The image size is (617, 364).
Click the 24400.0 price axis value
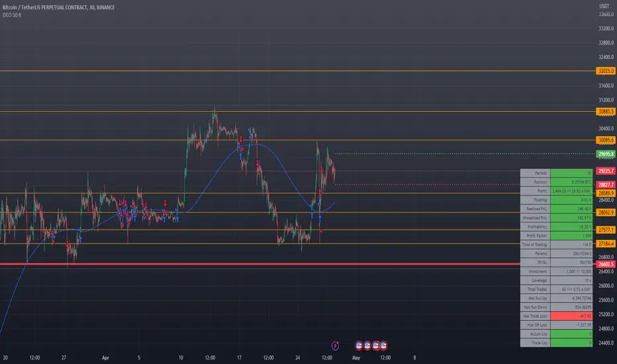tap(606, 343)
